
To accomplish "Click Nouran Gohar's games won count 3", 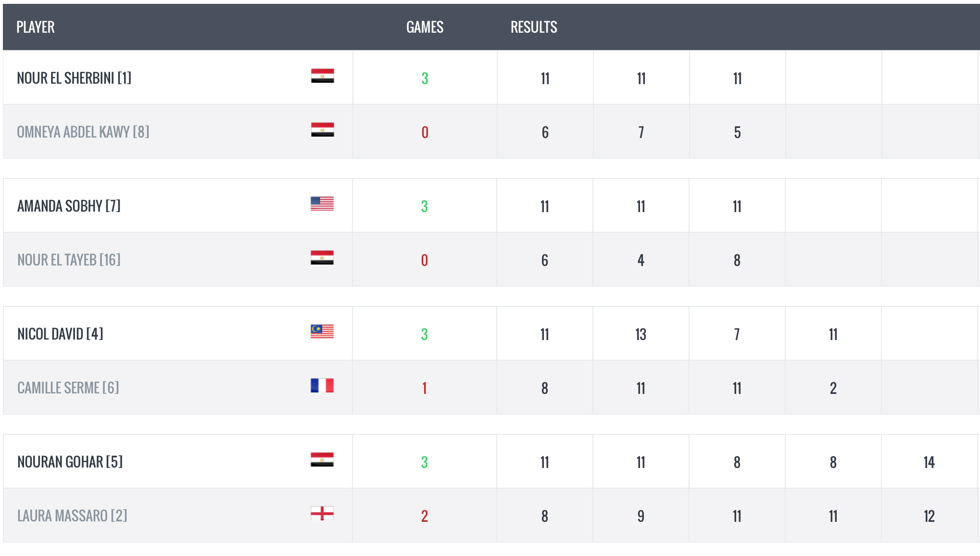I will pos(425,462).
